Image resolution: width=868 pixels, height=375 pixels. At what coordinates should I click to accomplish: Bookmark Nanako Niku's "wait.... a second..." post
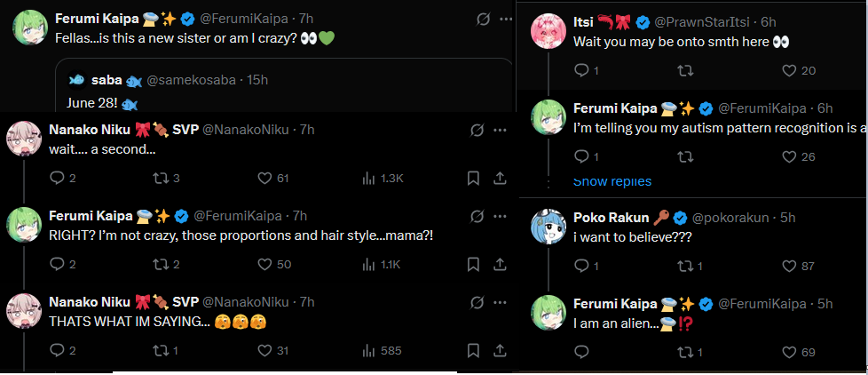[474, 179]
